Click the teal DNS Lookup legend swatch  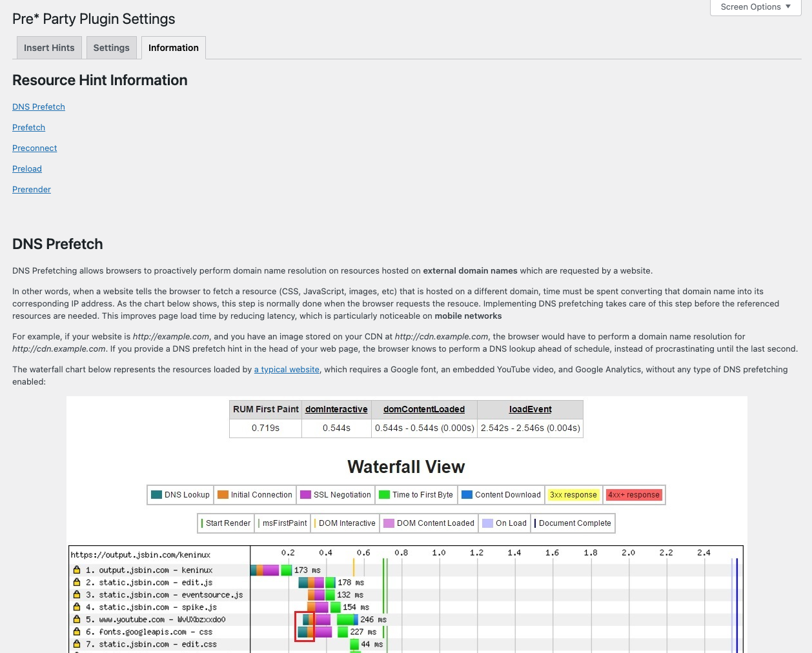tap(156, 495)
